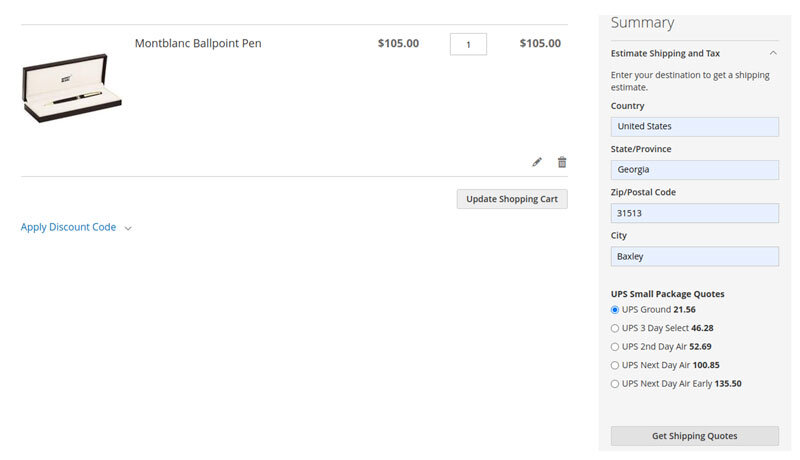
Task: Open the Country dropdown showing United States
Action: click(x=694, y=126)
